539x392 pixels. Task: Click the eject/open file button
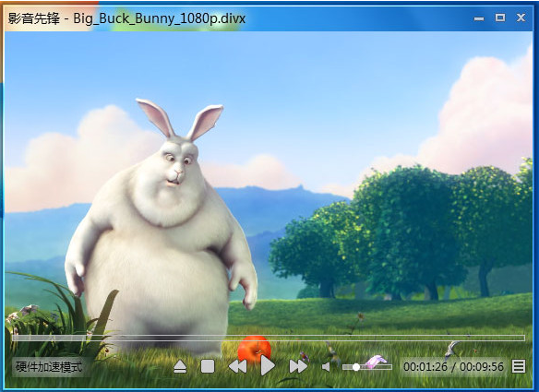(180, 366)
